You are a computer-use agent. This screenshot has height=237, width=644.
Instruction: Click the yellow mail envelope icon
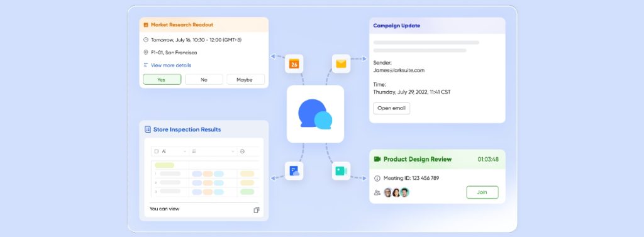coord(341,63)
